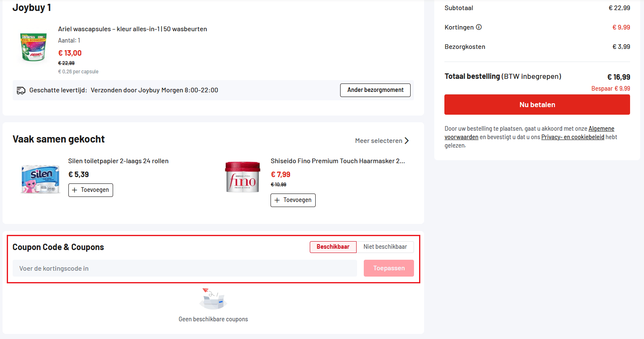This screenshot has width=644, height=339.
Task: Open the Ariel wascapsules product thumbnail
Action: 34,47
